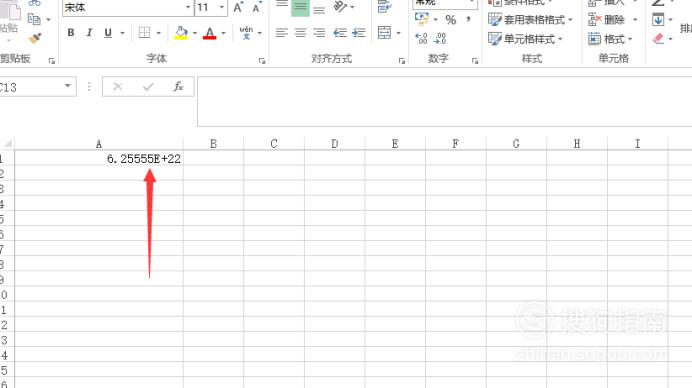The height and width of the screenshot is (388, 692).
Task: Increase decimal places icon
Action: pos(421,39)
